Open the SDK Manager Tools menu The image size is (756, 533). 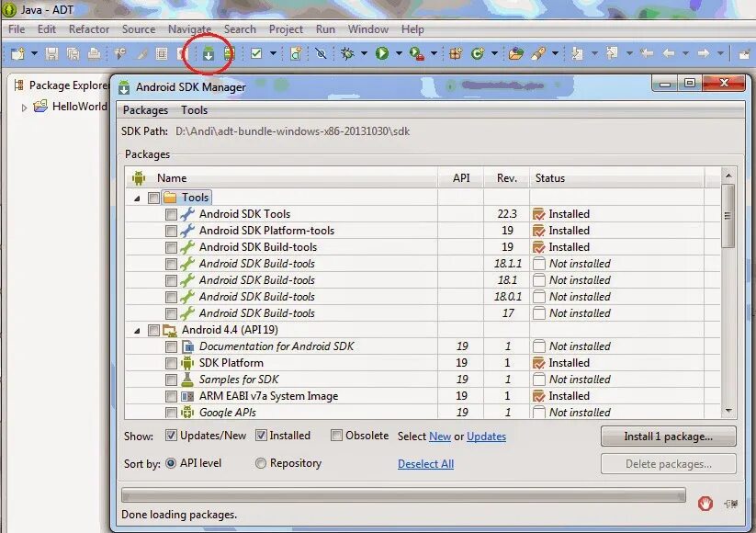(195, 110)
